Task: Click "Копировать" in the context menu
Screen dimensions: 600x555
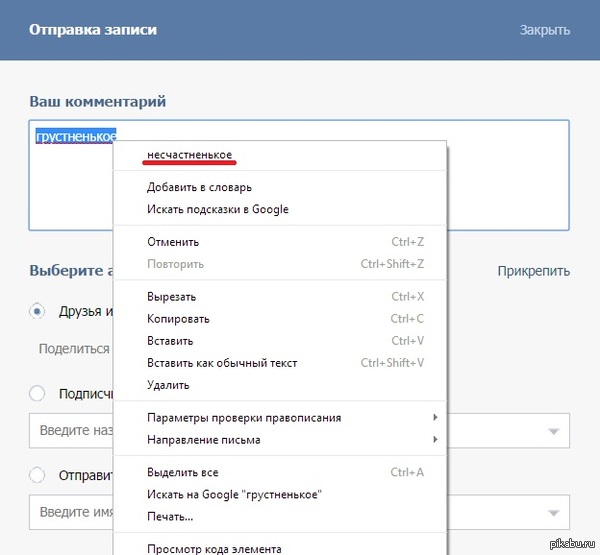Action: (178, 319)
